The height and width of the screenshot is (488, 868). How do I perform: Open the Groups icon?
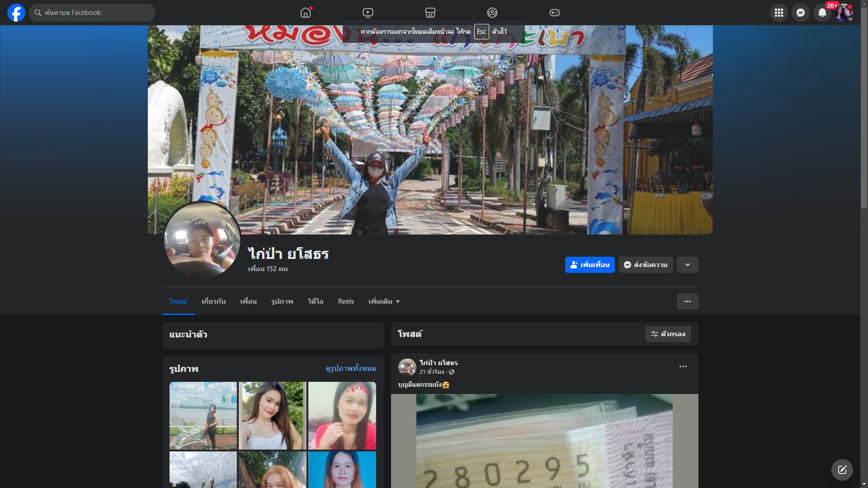(492, 13)
